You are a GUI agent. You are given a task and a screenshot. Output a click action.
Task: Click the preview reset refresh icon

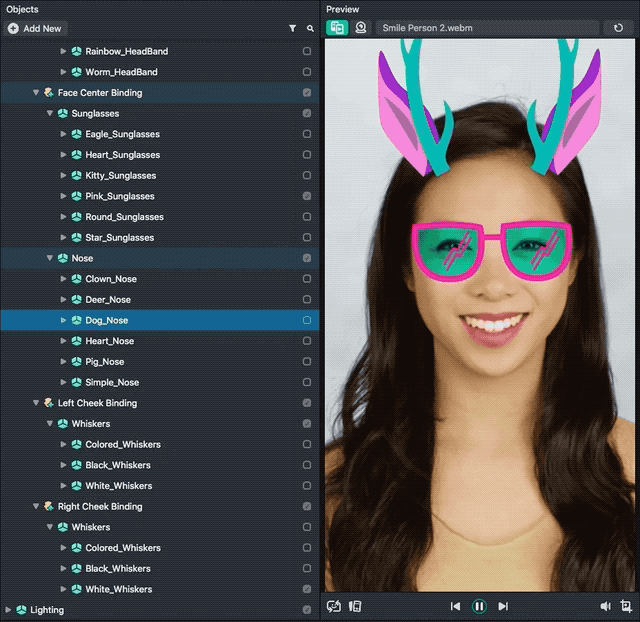pyautogui.click(x=619, y=28)
